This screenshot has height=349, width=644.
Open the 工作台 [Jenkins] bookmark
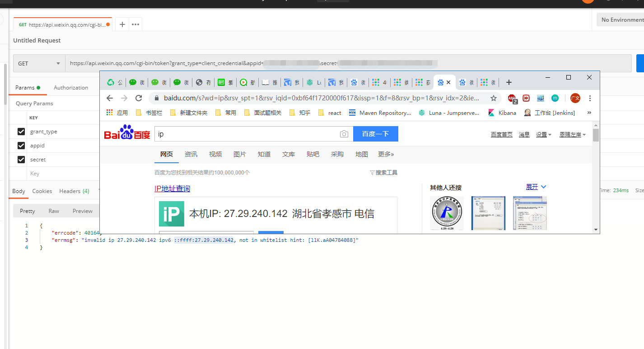549,113
